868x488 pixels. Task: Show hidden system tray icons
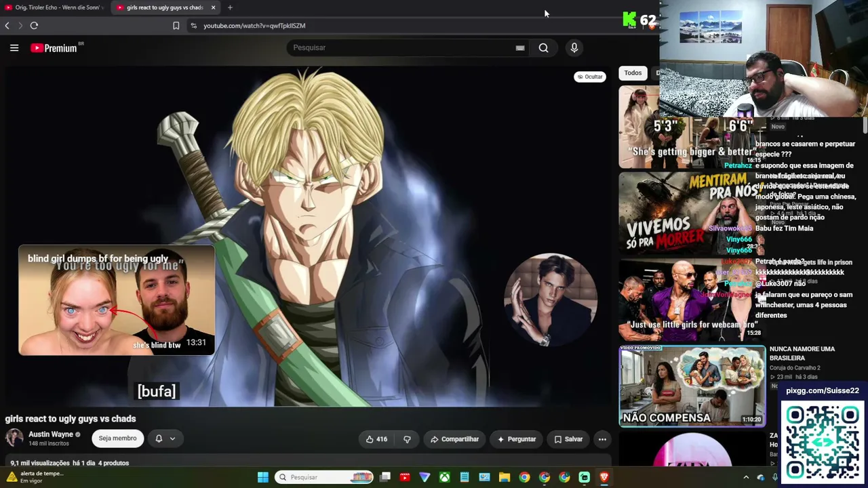tap(746, 477)
